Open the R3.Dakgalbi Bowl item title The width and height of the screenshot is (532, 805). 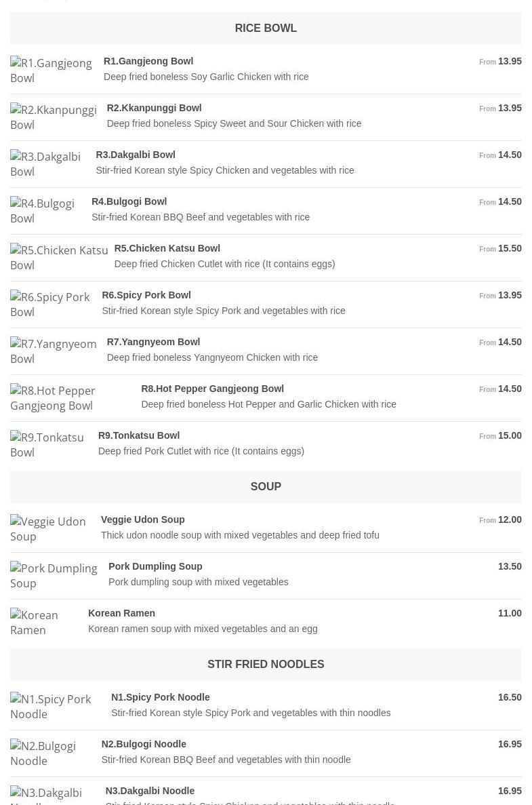click(136, 155)
